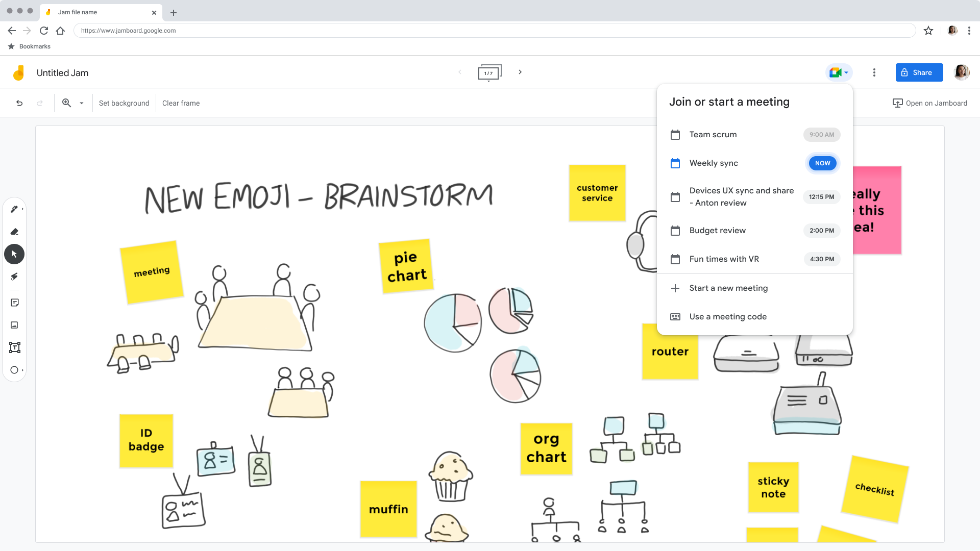
Task: Select the Sticky note tool
Action: (x=15, y=302)
